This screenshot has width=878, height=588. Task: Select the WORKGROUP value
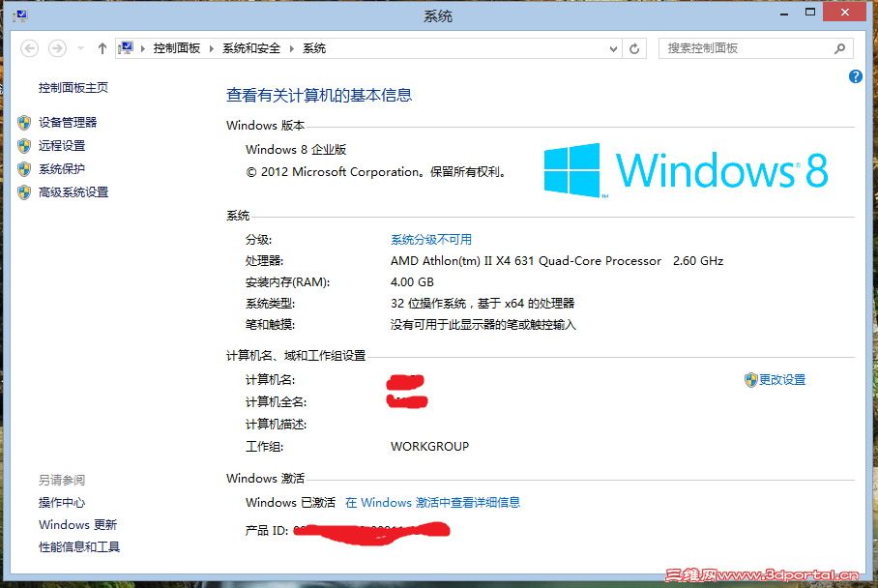click(430, 447)
